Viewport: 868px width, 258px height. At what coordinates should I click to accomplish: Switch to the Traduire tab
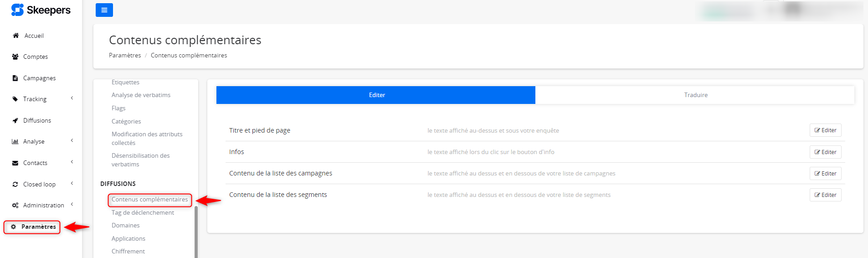click(x=695, y=95)
